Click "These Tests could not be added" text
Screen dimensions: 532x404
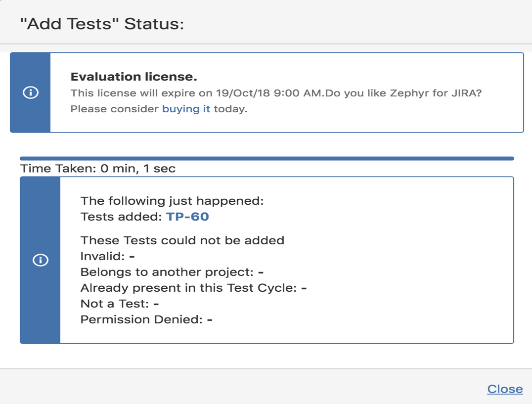pos(182,241)
